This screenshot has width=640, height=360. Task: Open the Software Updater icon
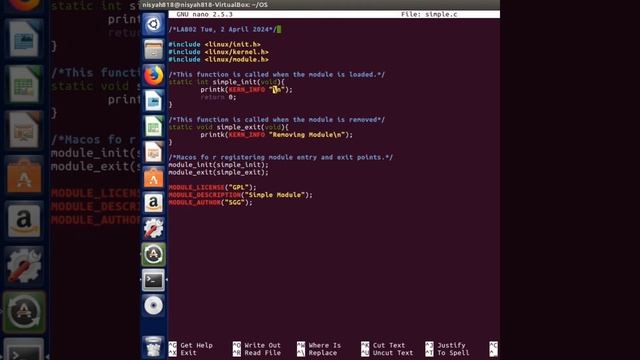pos(153,254)
